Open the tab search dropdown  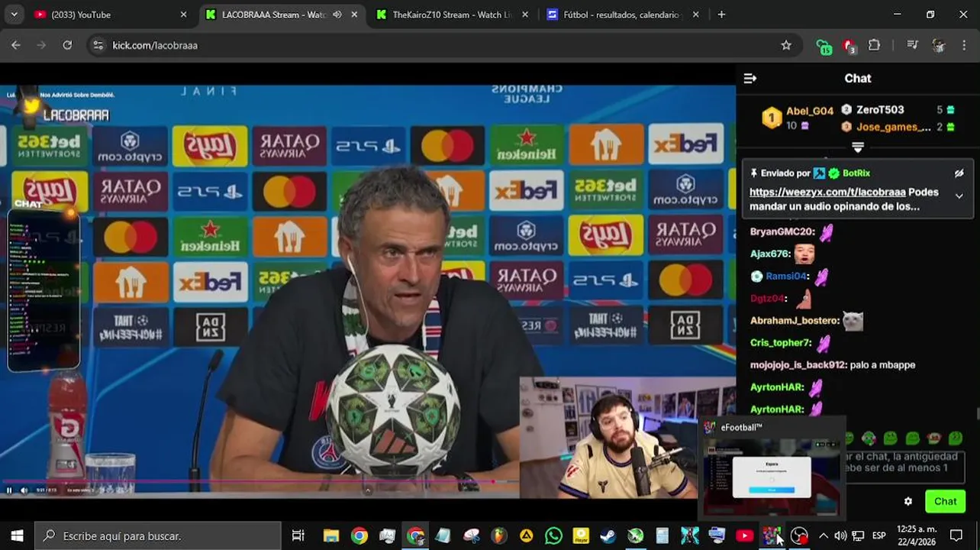tap(14, 15)
